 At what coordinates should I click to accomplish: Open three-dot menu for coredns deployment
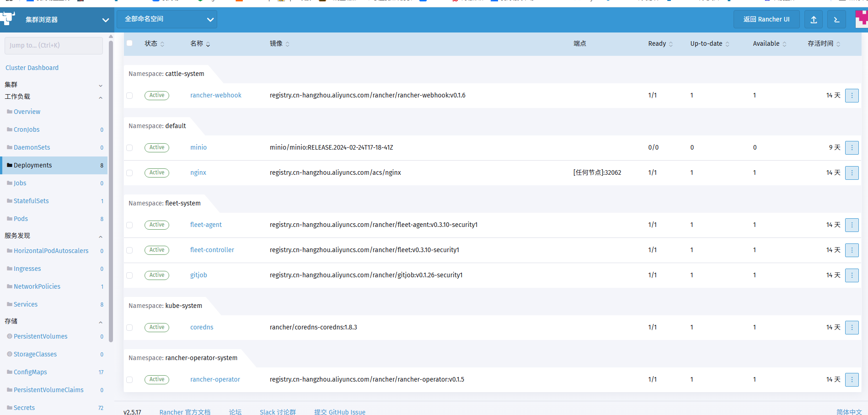coord(852,328)
